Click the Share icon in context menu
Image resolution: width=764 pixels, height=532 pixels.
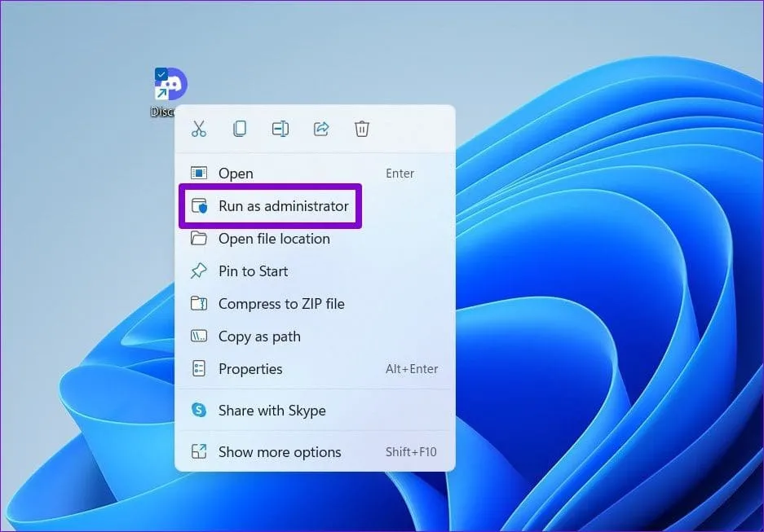[321, 129]
